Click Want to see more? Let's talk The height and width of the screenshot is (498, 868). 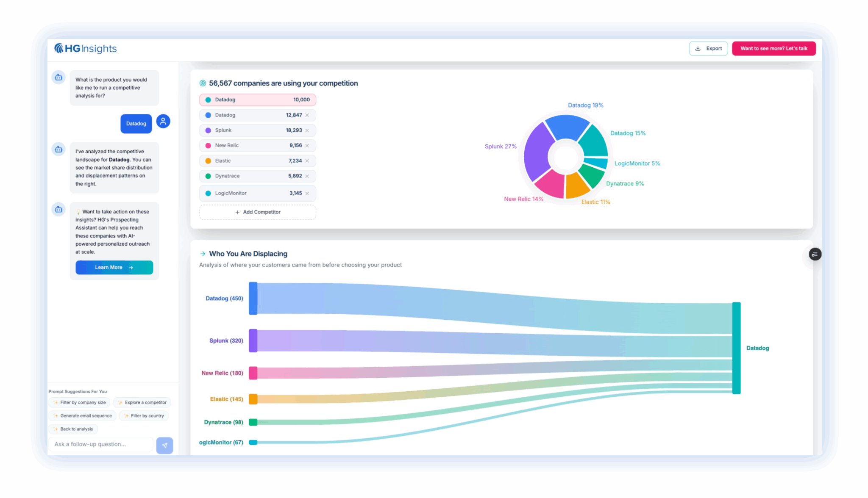pos(773,49)
